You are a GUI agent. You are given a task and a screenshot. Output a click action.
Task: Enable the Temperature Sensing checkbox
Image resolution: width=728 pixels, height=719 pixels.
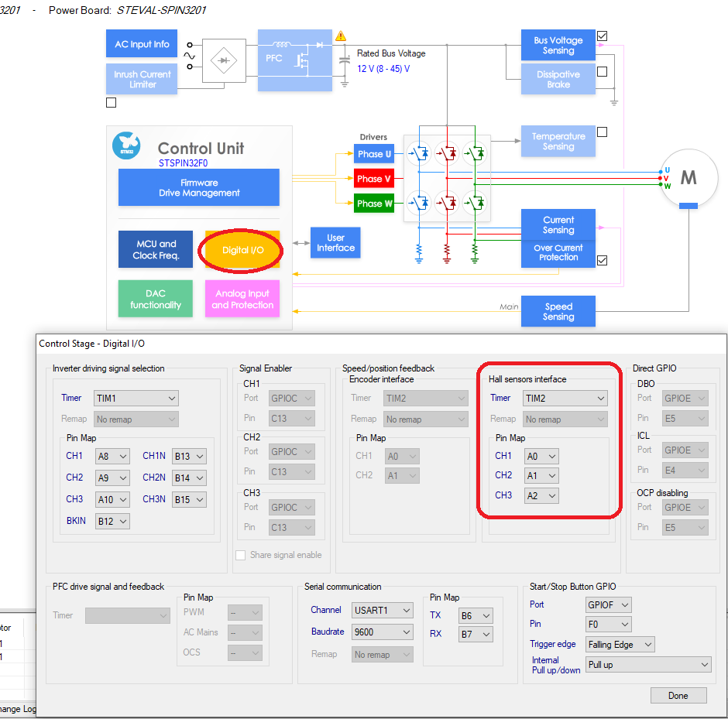tap(603, 132)
